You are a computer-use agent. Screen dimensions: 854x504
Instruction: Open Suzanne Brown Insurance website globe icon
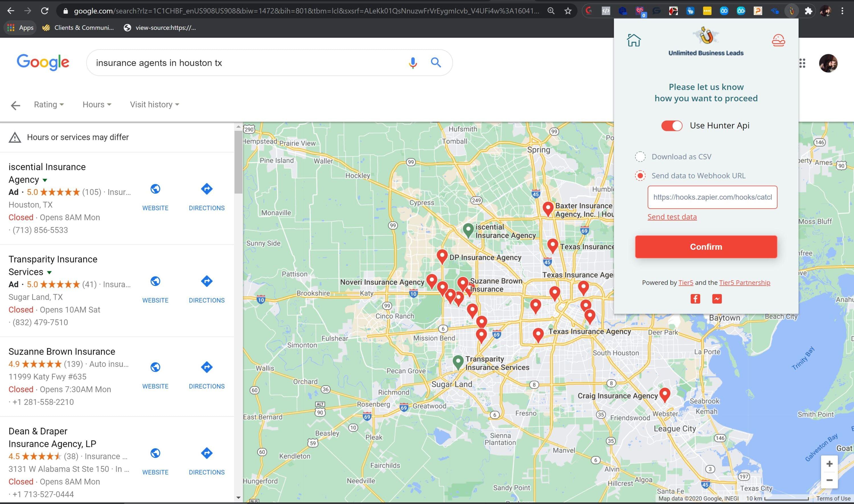coord(155,367)
